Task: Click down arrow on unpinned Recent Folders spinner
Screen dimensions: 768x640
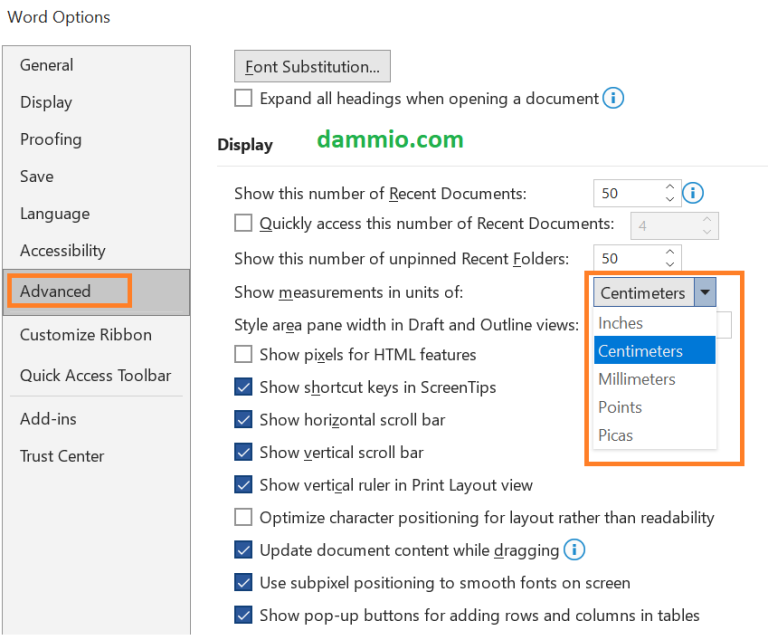Action: pos(669,265)
